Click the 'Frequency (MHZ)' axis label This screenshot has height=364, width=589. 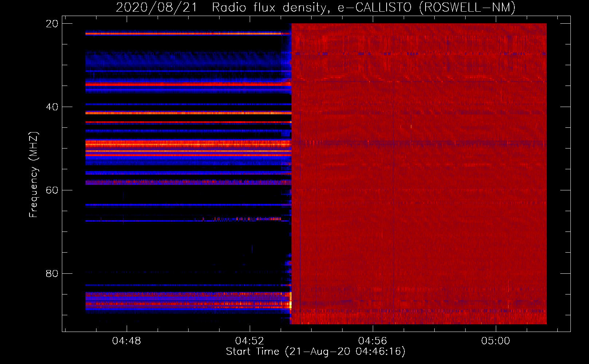pyautogui.click(x=33, y=175)
